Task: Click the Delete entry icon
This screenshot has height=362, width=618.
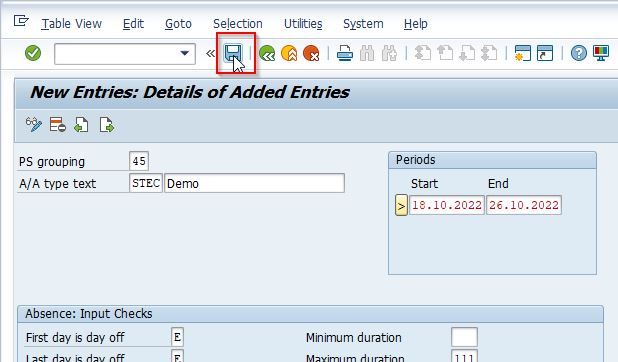Action: coord(58,125)
